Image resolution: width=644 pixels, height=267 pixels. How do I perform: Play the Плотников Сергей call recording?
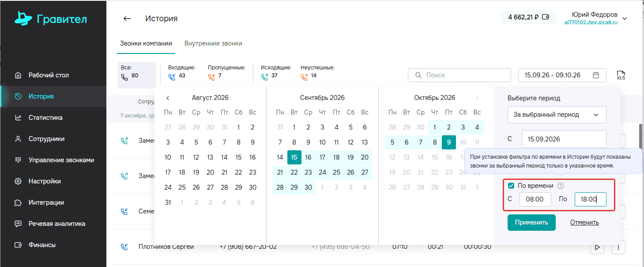click(x=597, y=247)
